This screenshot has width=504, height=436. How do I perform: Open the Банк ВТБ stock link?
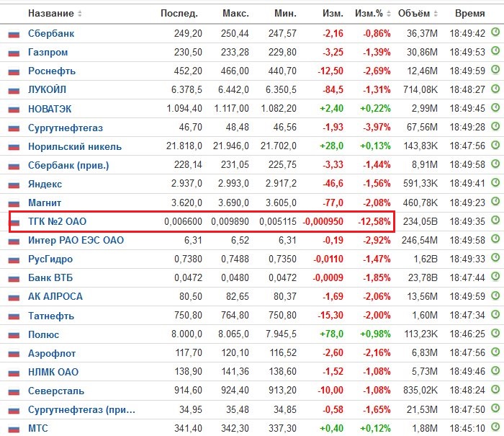(50, 277)
